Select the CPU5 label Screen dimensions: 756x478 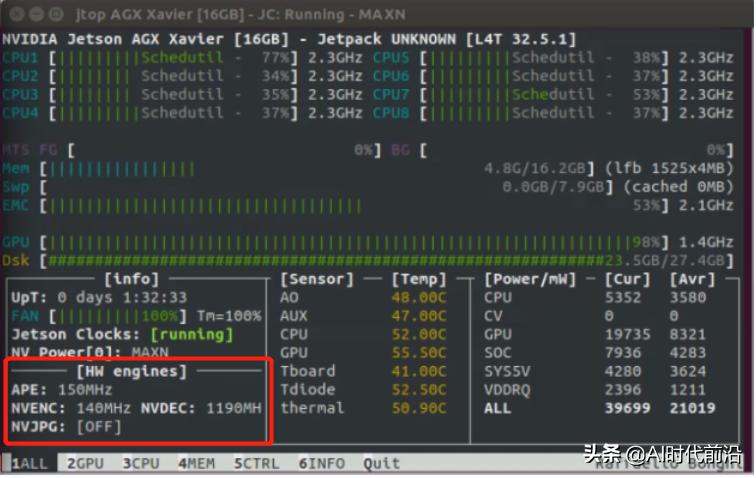pyautogui.click(x=391, y=58)
